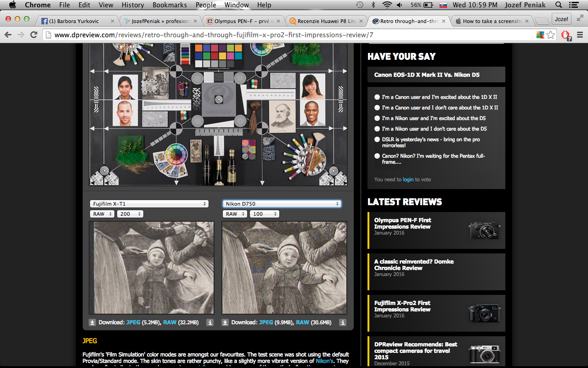Click the Slovak flag input source icon
This screenshot has width=588, height=368.
tap(443, 5)
